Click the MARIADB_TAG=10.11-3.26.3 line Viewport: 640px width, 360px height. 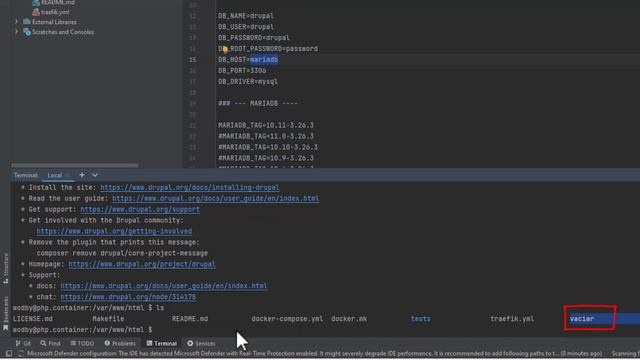point(266,125)
